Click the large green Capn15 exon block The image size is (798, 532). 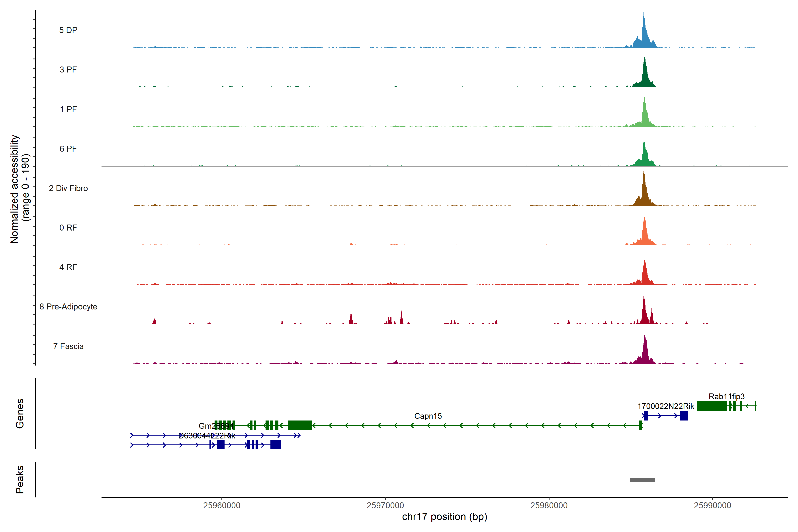pos(300,425)
